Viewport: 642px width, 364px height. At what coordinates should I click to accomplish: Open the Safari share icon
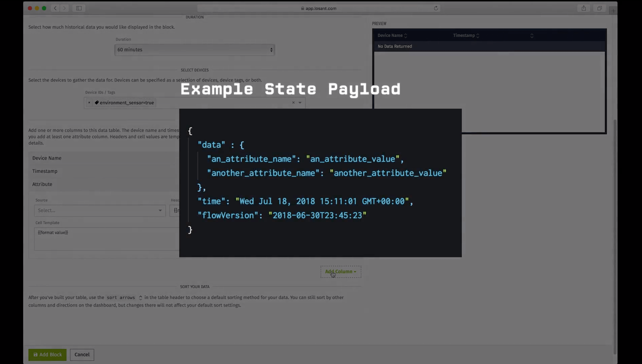pyautogui.click(x=584, y=8)
